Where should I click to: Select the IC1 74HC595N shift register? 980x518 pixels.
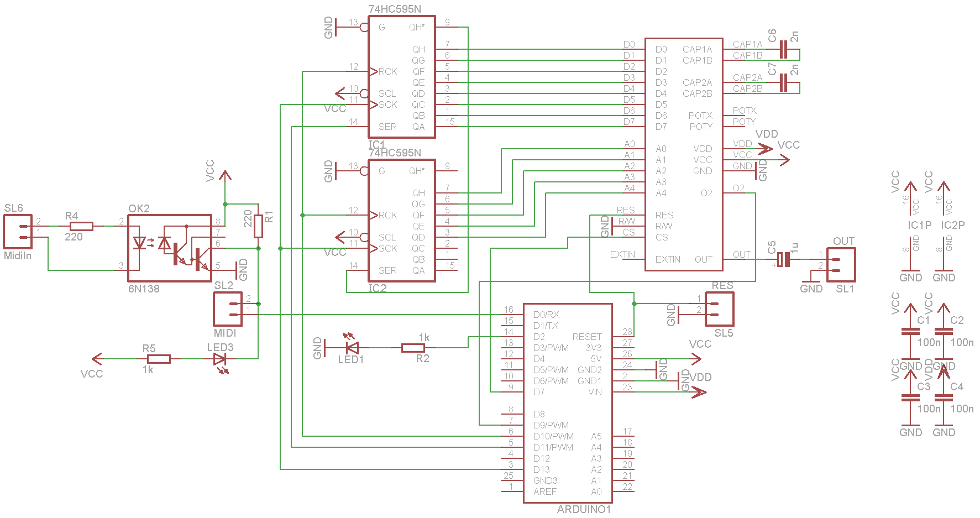coord(402,77)
